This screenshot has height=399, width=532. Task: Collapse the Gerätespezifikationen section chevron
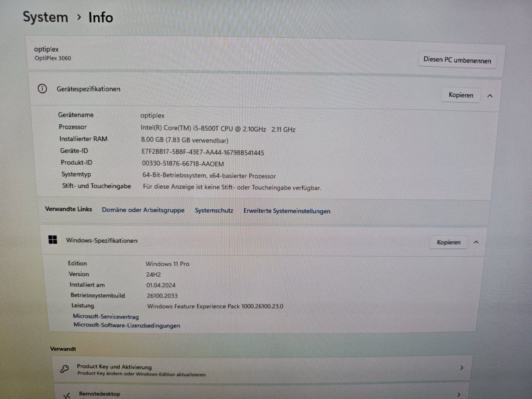490,96
